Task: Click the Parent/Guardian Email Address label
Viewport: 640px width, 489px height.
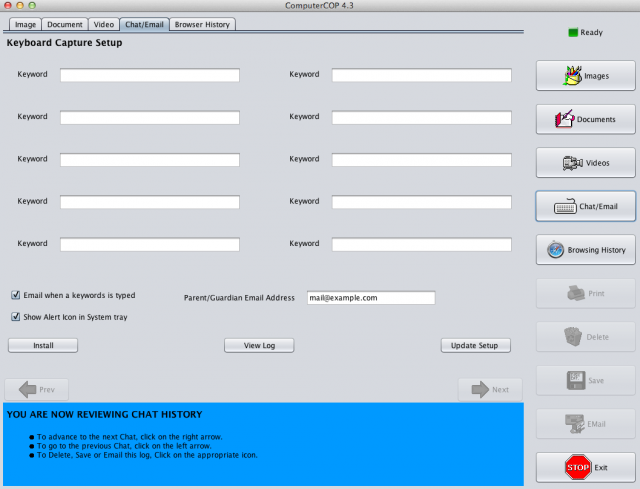Action: pyautogui.click(x=239, y=298)
